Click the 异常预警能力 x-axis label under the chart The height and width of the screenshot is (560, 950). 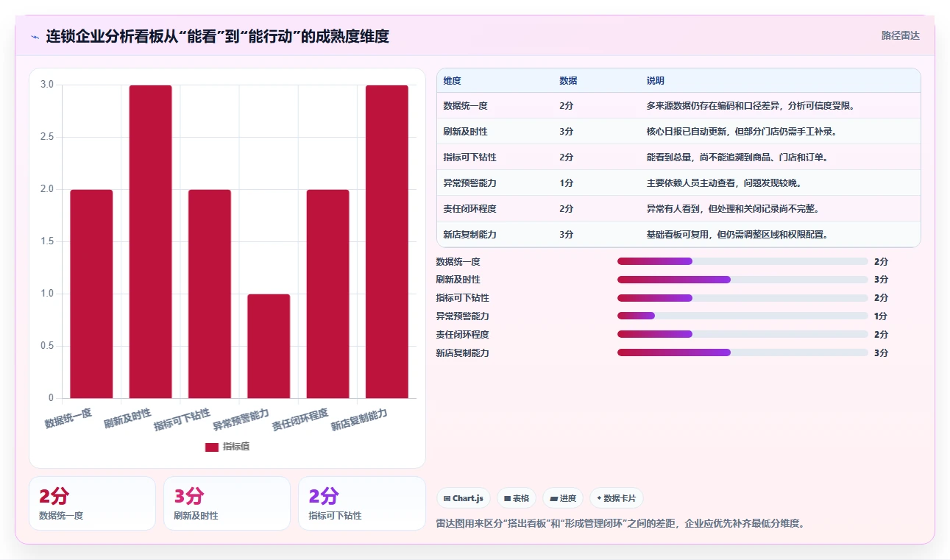coord(241,419)
